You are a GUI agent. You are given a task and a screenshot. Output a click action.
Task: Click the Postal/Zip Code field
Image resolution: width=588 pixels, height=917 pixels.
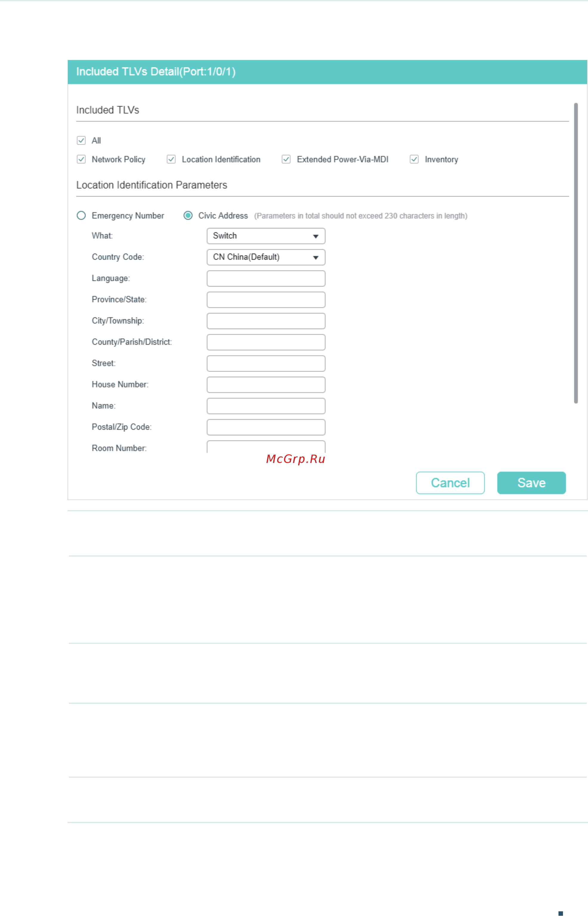pos(266,427)
